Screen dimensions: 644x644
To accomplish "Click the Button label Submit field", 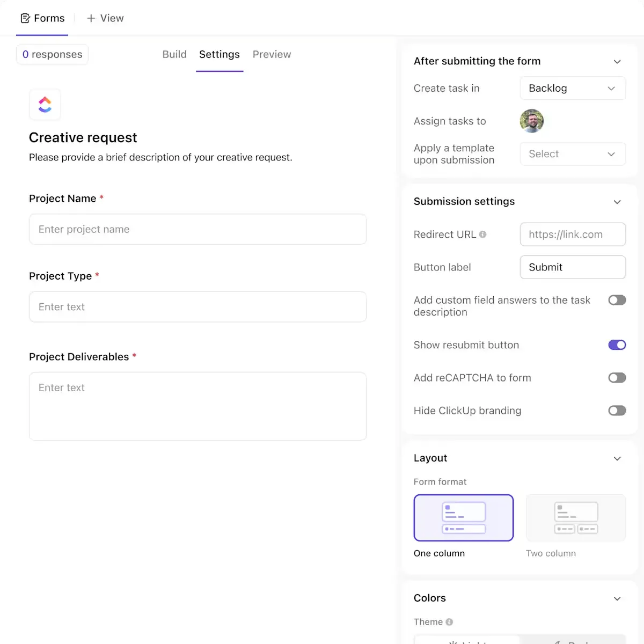I will point(573,267).
